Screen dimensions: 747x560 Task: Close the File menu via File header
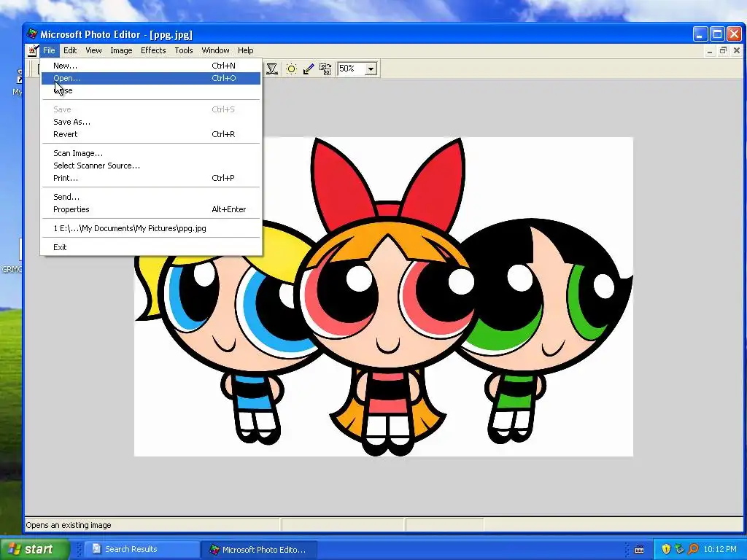tap(49, 50)
